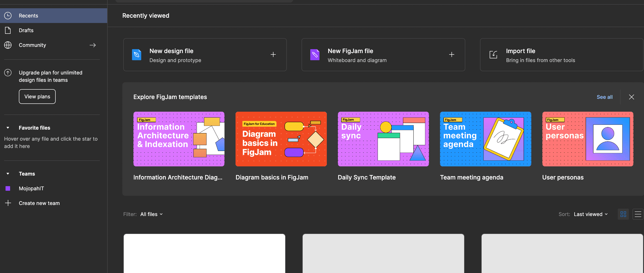This screenshot has width=644, height=273.
Task: Switch to list view
Action: click(x=638, y=214)
